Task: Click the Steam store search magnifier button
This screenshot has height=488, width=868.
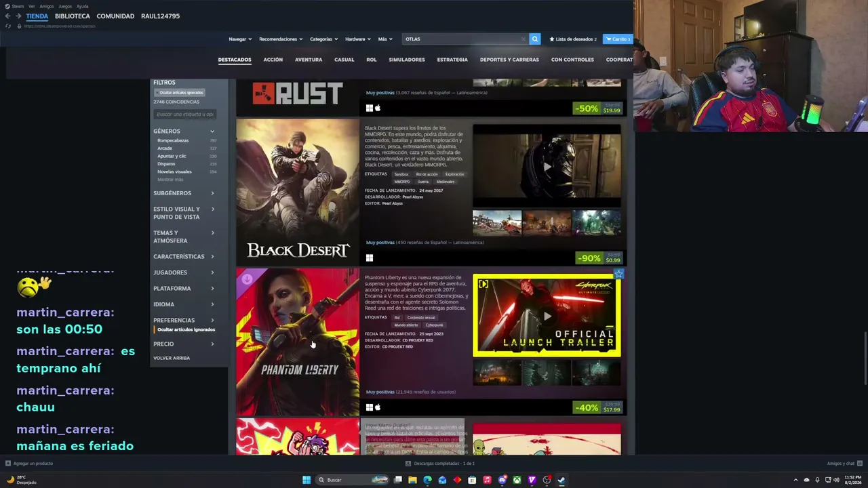Action: (x=535, y=39)
